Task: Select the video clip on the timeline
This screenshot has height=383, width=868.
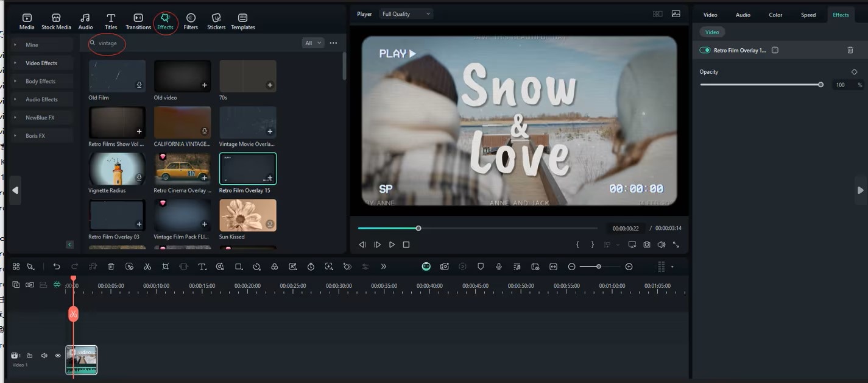Action: [82, 360]
